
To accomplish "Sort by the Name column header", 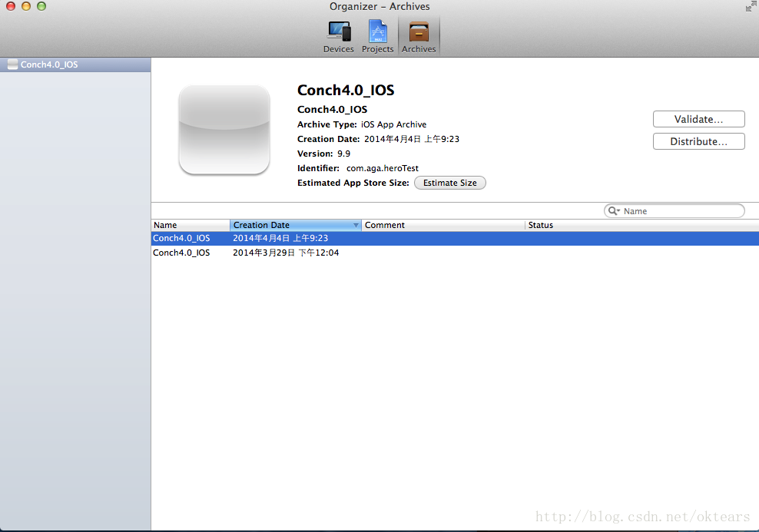I will click(191, 225).
